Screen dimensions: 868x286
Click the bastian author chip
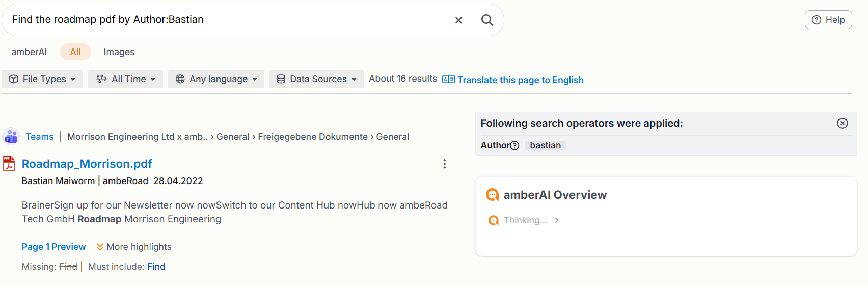coord(545,145)
